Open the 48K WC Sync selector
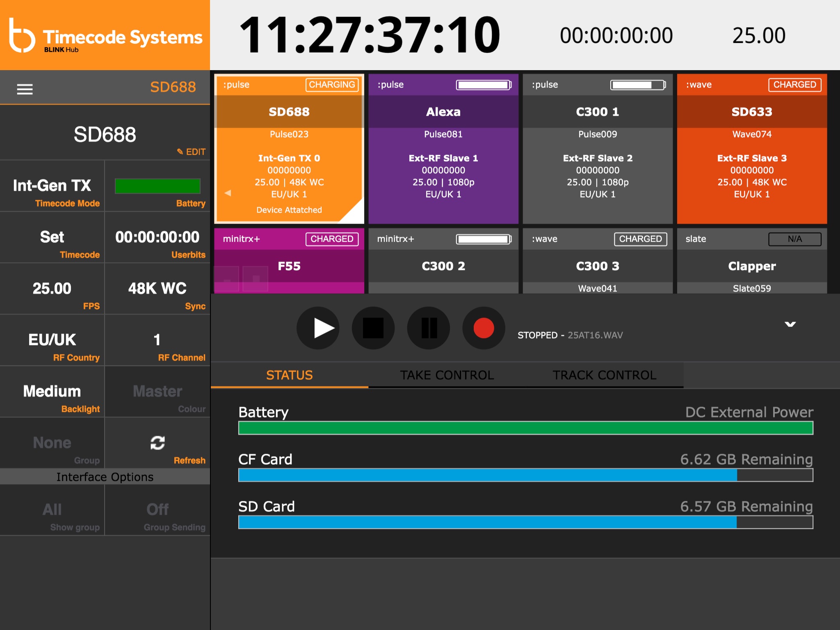This screenshot has width=840, height=630. 157,289
